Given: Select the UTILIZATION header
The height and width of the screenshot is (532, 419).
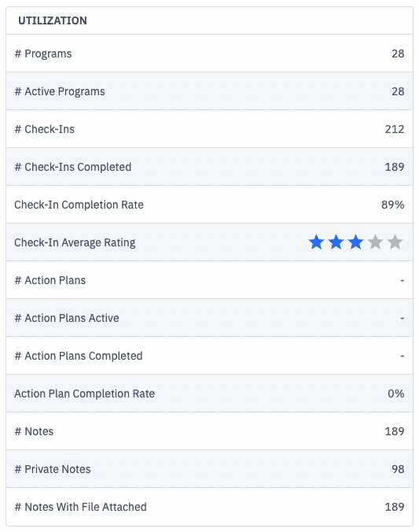Looking at the screenshot, I should (53, 20).
